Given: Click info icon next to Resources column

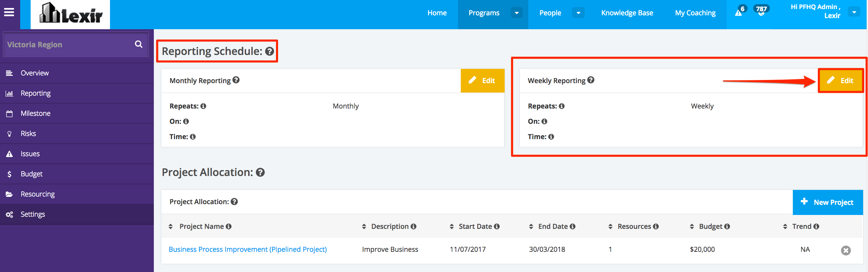Looking at the screenshot, I should (656, 226).
